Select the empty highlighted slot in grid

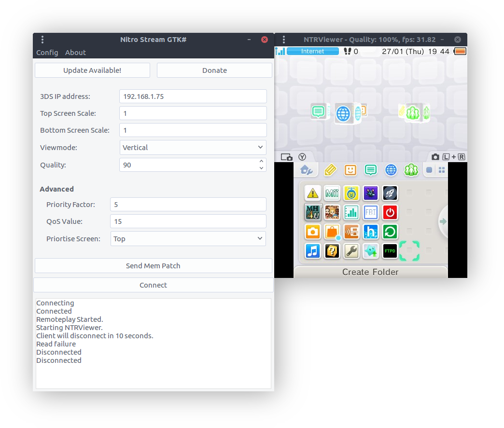tap(409, 251)
